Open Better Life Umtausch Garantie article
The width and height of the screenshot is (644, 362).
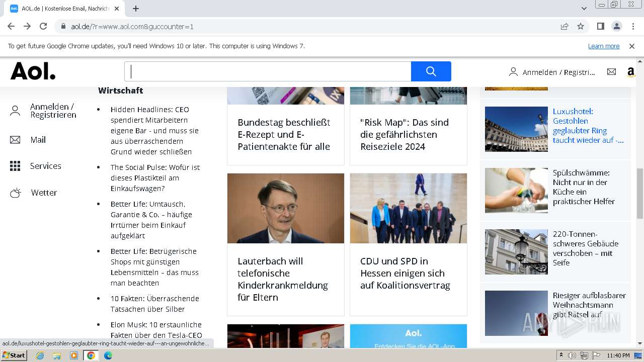click(151, 220)
